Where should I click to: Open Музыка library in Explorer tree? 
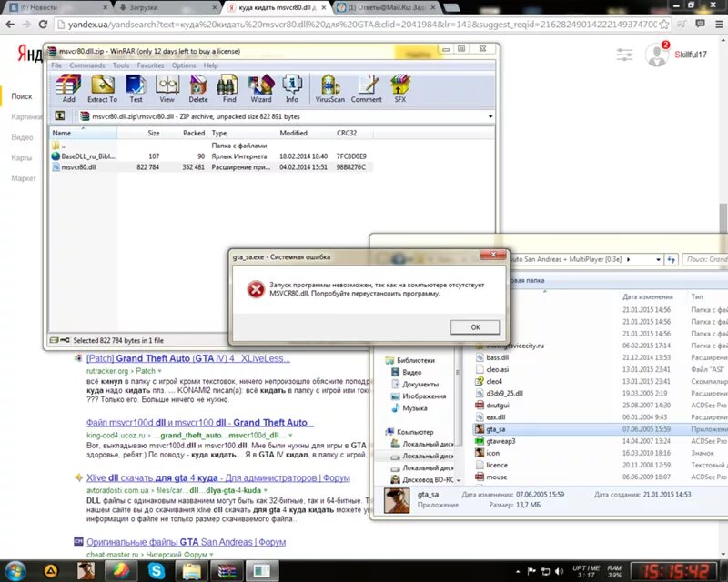pyautogui.click(x=414, y=408)
